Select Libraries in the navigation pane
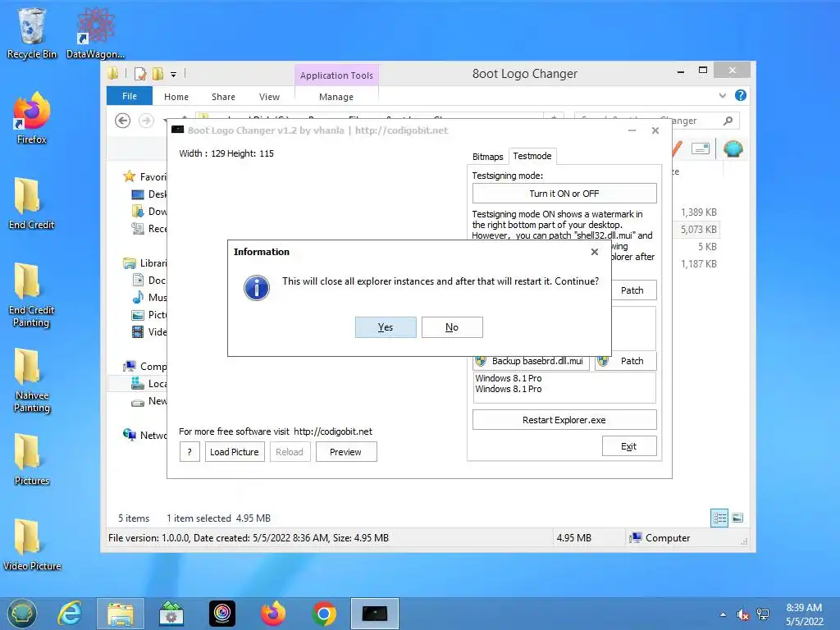Image resolution: width=840 pixels, height=630 pixels. 144,263
